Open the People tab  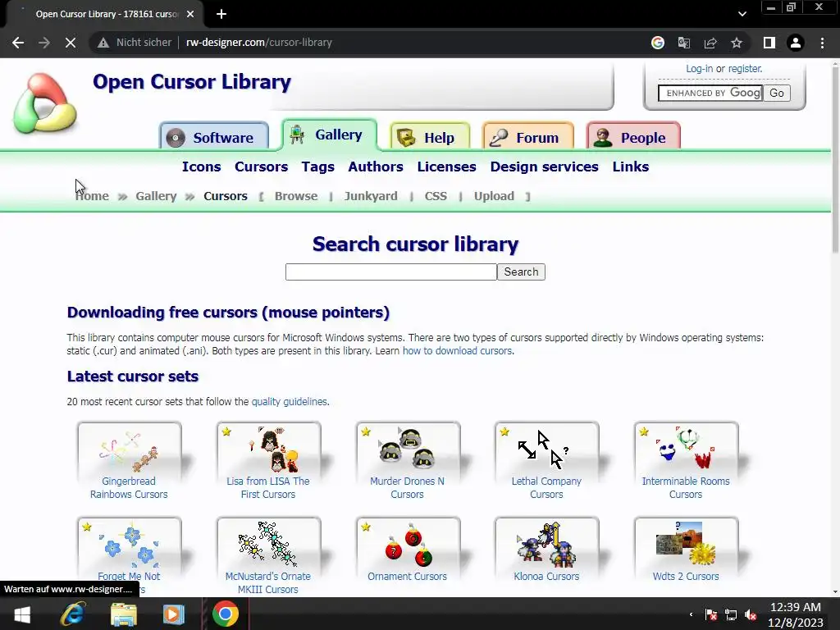[x=634, y=137]
